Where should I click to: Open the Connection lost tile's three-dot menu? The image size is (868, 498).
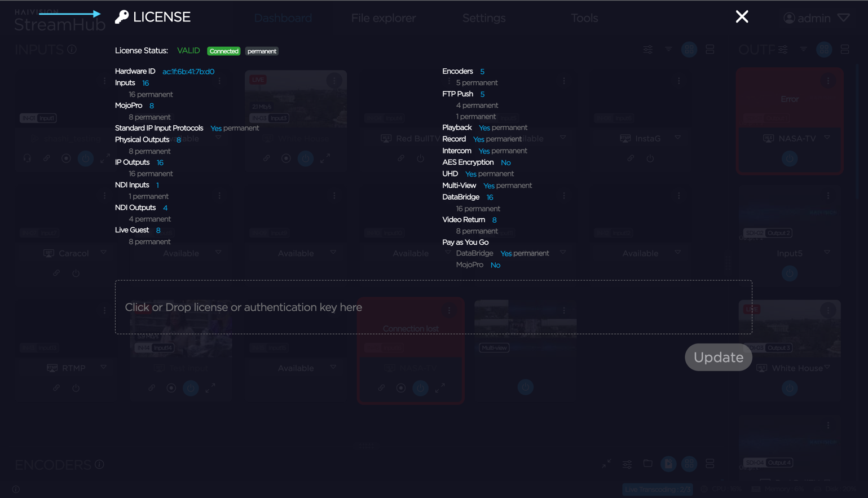pyautogui.click(x=449, y=310)
